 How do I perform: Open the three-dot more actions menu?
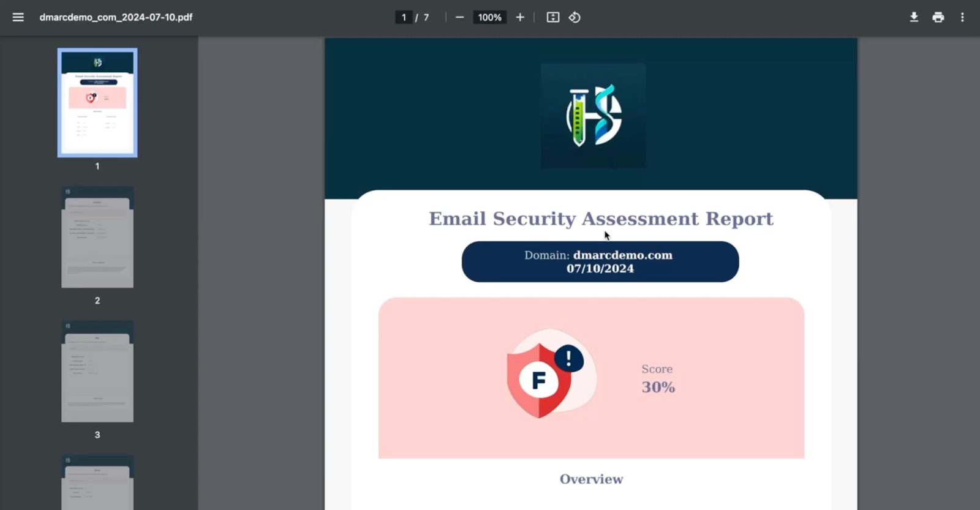962,17
